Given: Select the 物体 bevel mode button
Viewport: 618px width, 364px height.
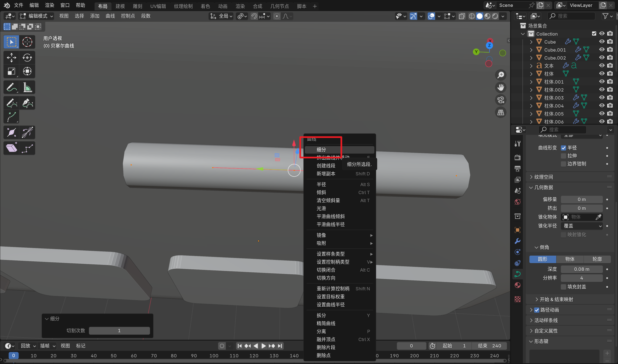Looking at the screenshot, I should point(570,259).
